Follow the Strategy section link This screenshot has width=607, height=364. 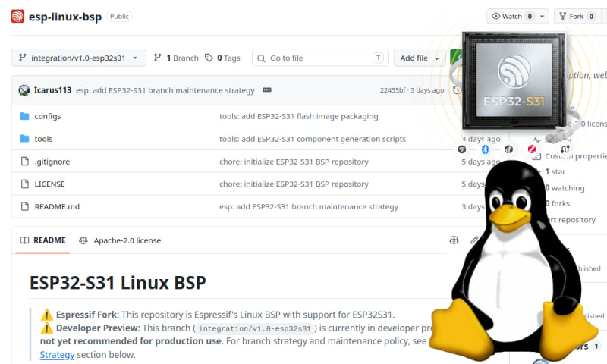[x=58, y=354]
